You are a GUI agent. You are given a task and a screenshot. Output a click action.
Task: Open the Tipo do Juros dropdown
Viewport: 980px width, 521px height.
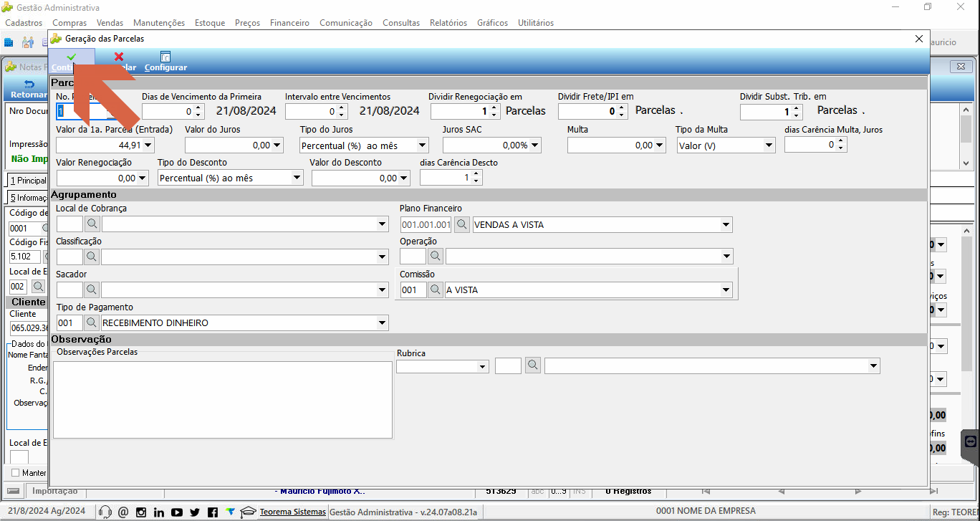[423, 145]
